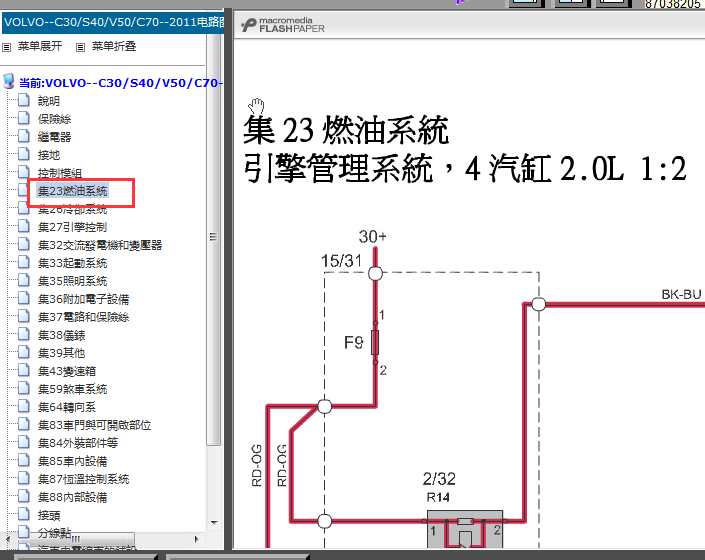Open the 控制模組 tree item
Screen dimensions: 705x560
(60, 173)
